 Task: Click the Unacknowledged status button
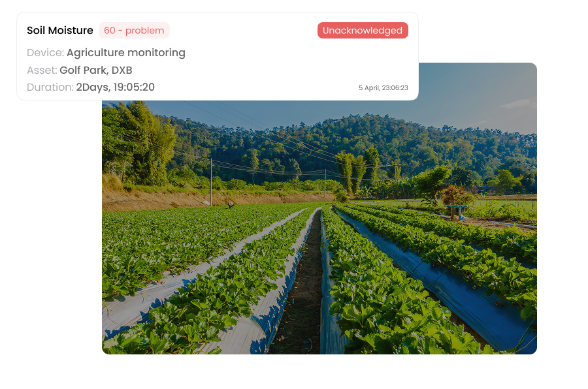363,31
